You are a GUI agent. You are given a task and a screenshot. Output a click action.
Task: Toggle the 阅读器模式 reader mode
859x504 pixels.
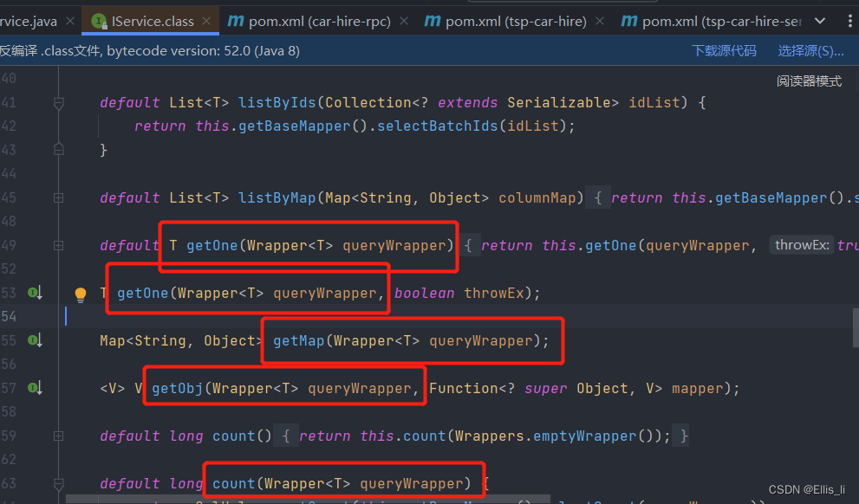(809, 81)
